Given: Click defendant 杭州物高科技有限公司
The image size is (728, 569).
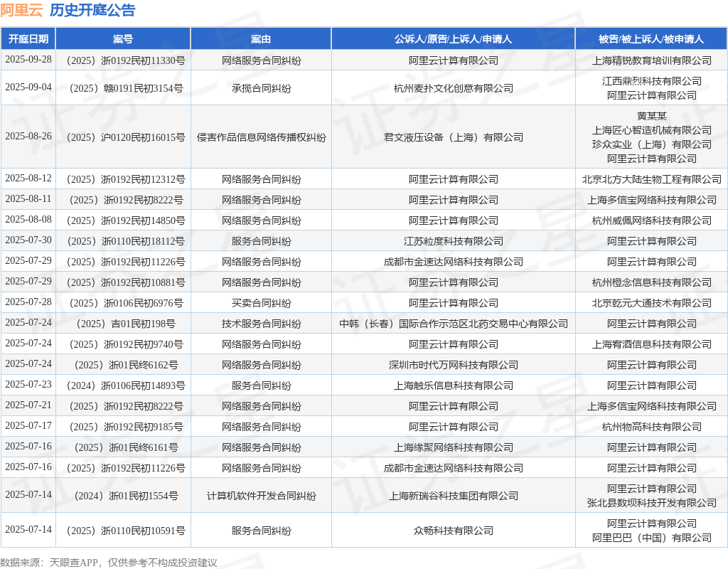Looking at the screenshot, I should pos(651,427).
